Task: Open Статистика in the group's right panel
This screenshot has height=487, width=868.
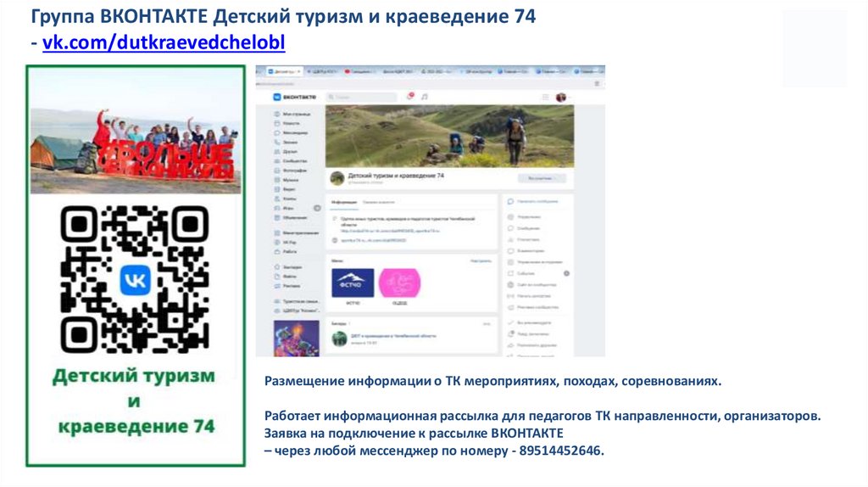Action: coord(524,240)
